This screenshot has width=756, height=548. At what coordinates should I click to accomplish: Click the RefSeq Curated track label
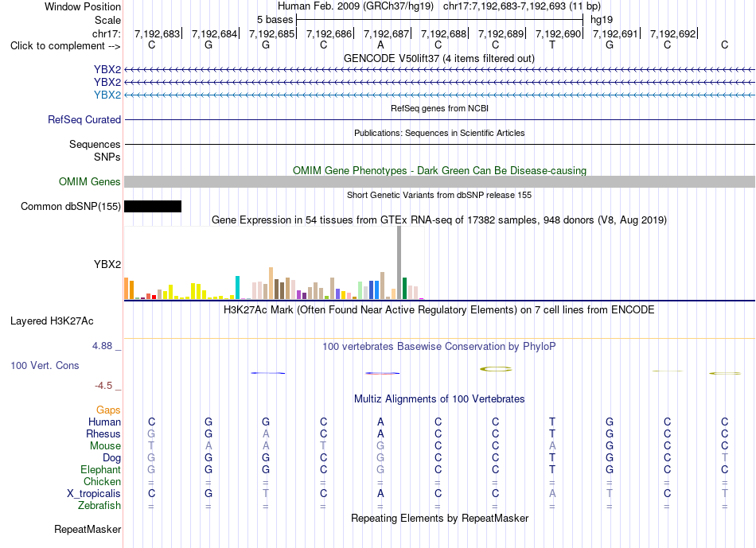click(x=84, y=119)
